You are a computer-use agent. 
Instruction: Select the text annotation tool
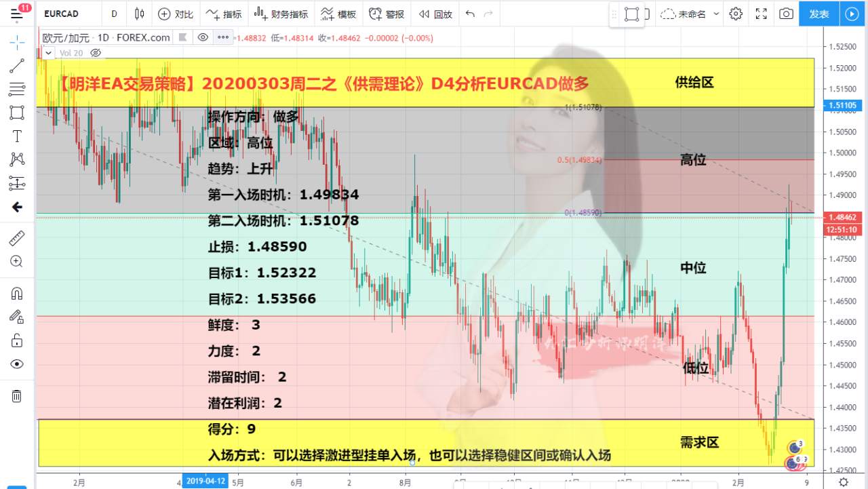point(17,136)
